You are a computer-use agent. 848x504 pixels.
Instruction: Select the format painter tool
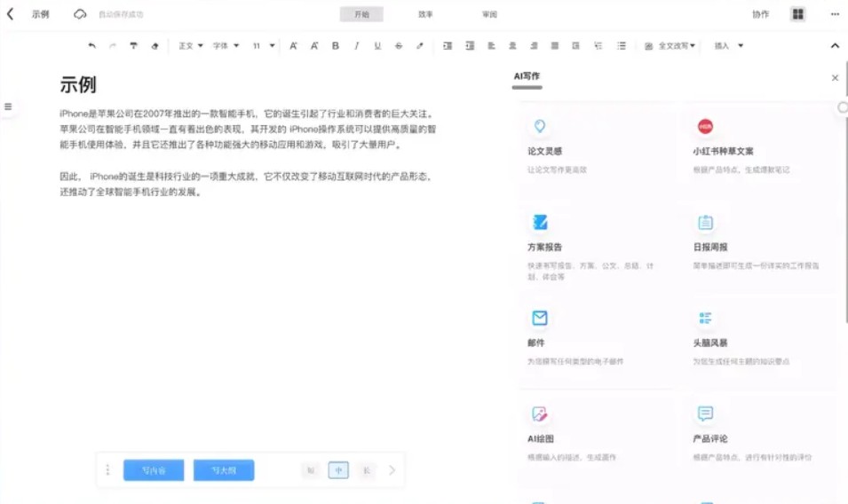(133, 46)
